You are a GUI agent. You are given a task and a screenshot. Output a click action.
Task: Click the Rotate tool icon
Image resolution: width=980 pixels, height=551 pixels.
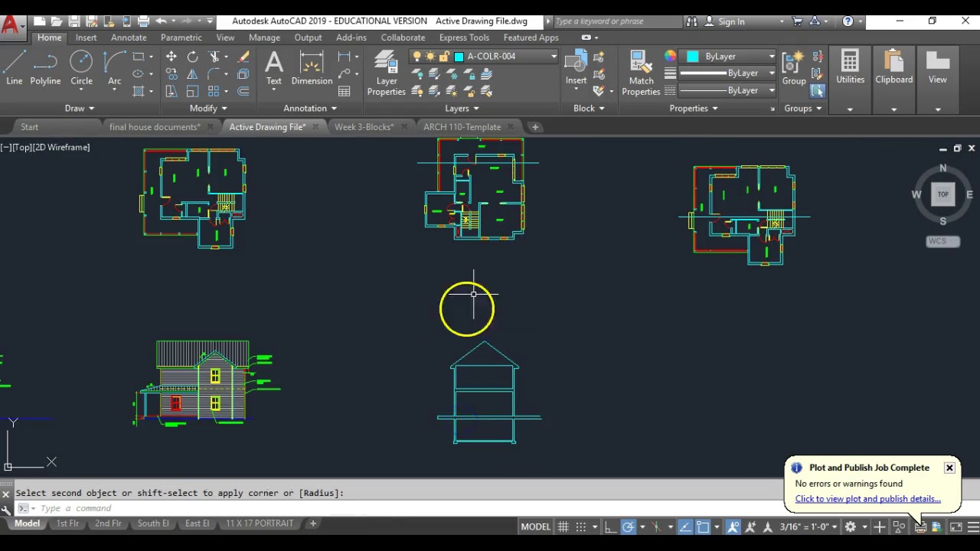tap(192, 57)
